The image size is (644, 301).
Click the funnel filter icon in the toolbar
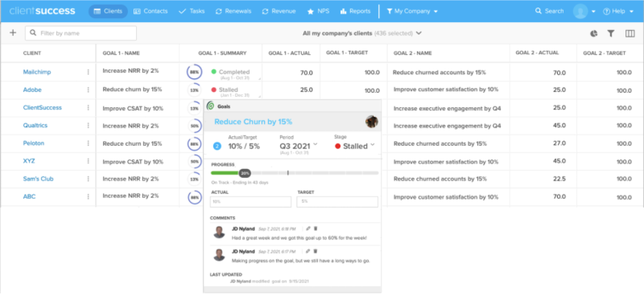pyautogui.click(x=611, y=34)
